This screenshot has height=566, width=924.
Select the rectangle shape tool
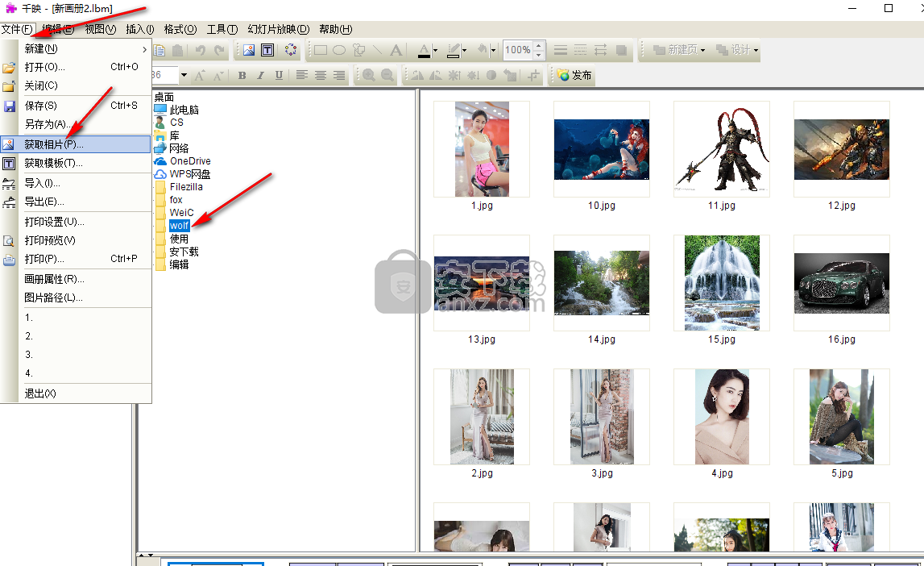(x=321, y=50)
